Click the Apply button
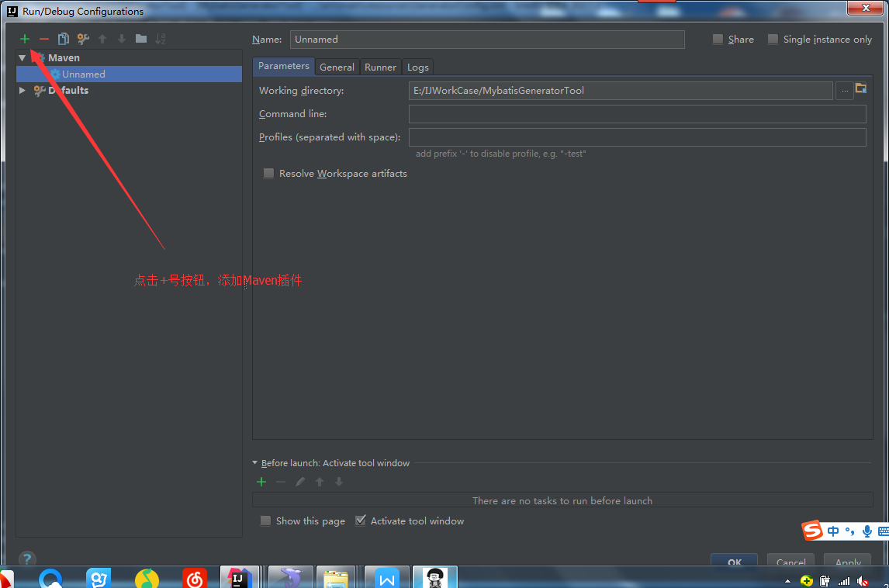 pos(848,560)
